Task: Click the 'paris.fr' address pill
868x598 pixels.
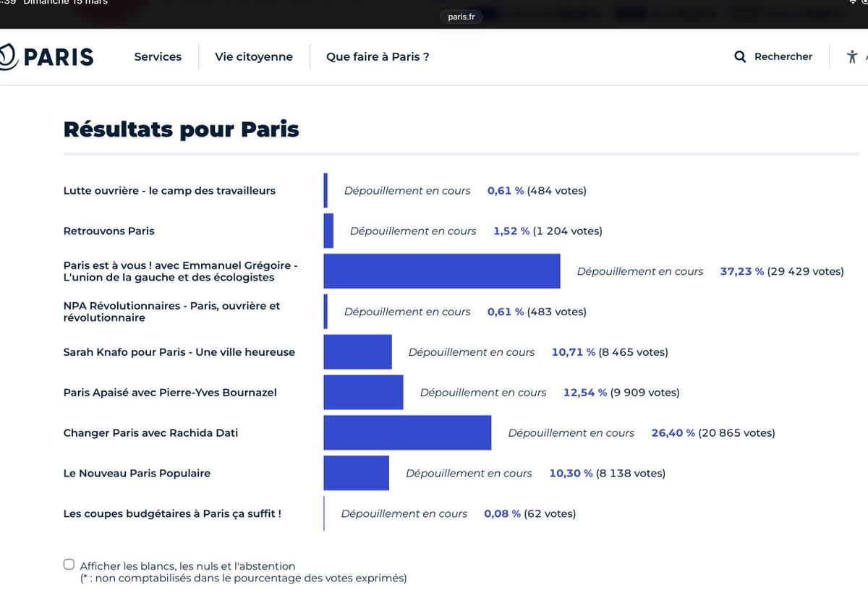Action: (x=461, y=16)
